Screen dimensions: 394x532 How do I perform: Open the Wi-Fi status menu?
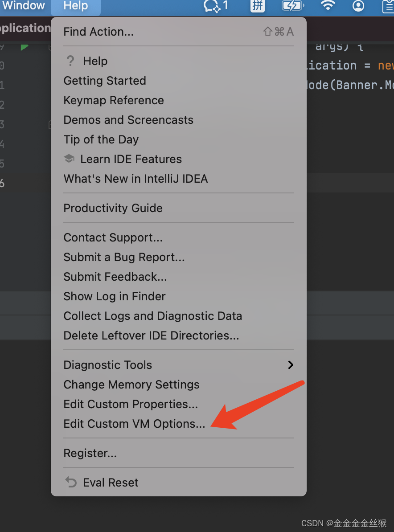click(328, 6)
